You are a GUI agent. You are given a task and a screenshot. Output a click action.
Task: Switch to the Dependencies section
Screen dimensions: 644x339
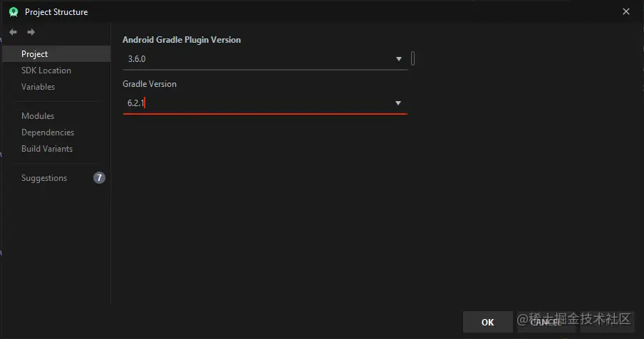(48, 132)
